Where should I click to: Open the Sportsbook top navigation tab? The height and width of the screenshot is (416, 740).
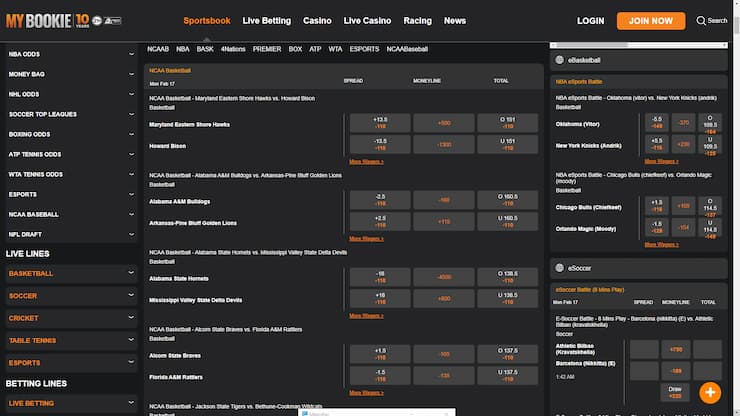click(207, 21)
